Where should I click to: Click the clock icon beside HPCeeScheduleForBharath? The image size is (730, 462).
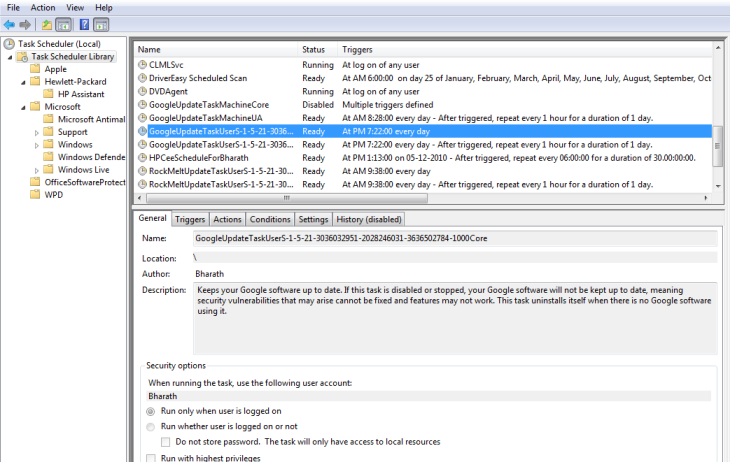pyautogui.click(x=142, y=158)
